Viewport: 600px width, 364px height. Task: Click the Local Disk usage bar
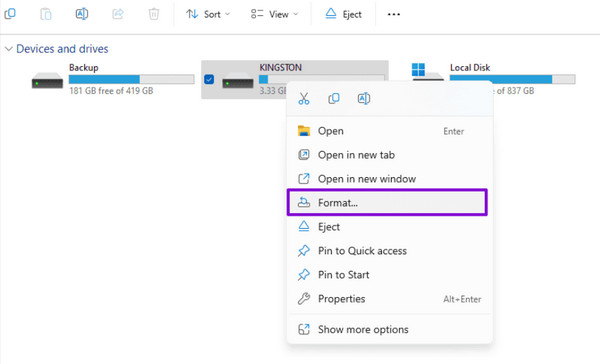[x=512, y=79]
